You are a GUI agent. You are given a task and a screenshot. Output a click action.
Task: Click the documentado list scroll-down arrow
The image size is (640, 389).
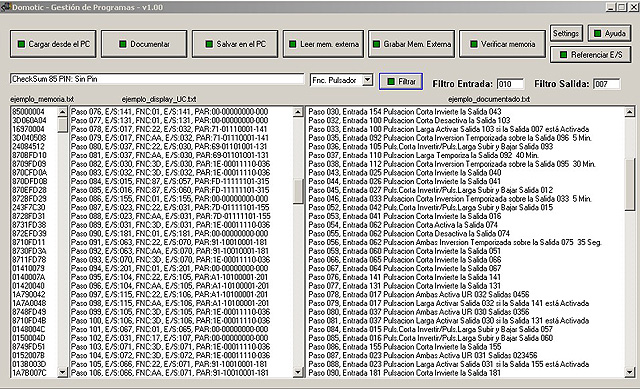point(629,372)
